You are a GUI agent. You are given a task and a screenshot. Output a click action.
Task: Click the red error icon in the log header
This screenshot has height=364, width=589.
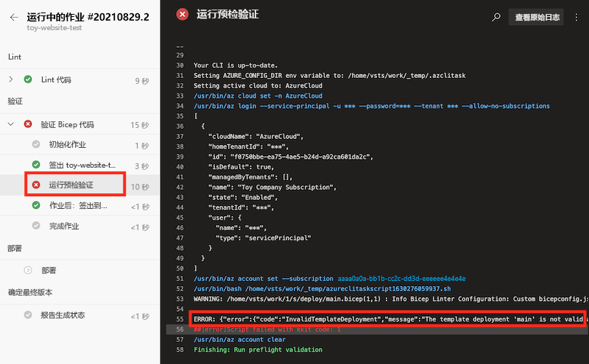[x=183, y=15]
